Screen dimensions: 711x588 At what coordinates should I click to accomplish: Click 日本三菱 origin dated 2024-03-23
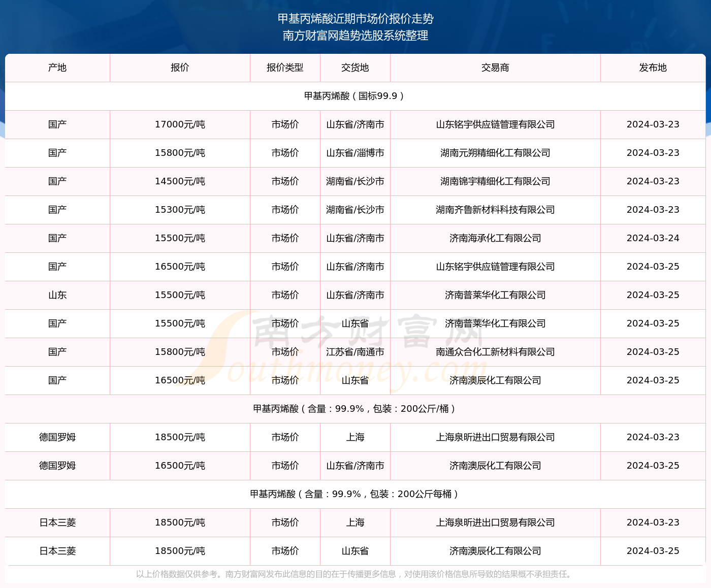(57, 522)
